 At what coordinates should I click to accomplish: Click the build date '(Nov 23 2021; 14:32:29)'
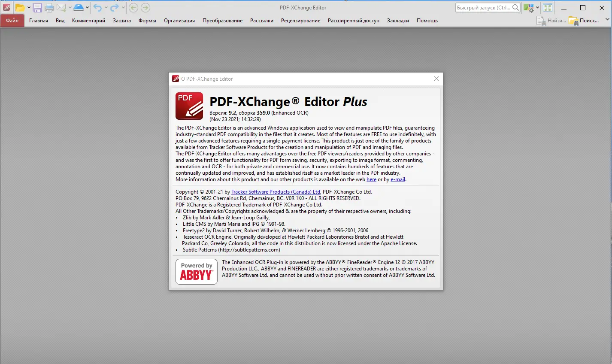click(x=235, y=119)
